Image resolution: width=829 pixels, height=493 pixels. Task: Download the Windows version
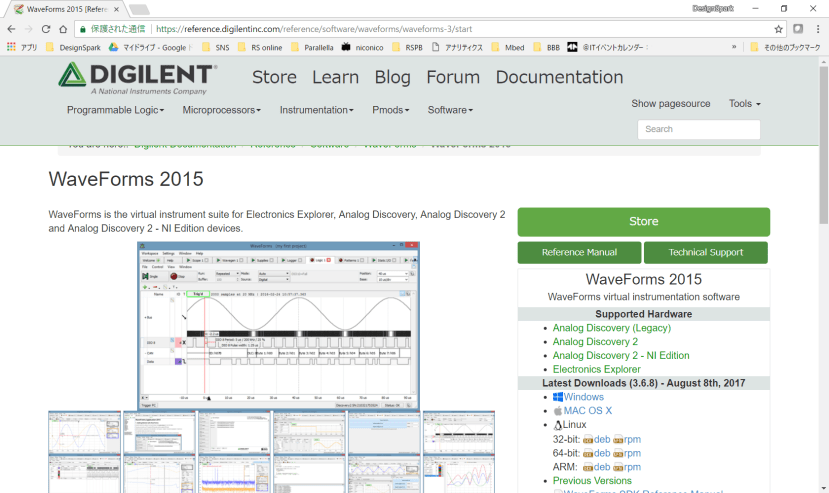click(x=578, y=397)
